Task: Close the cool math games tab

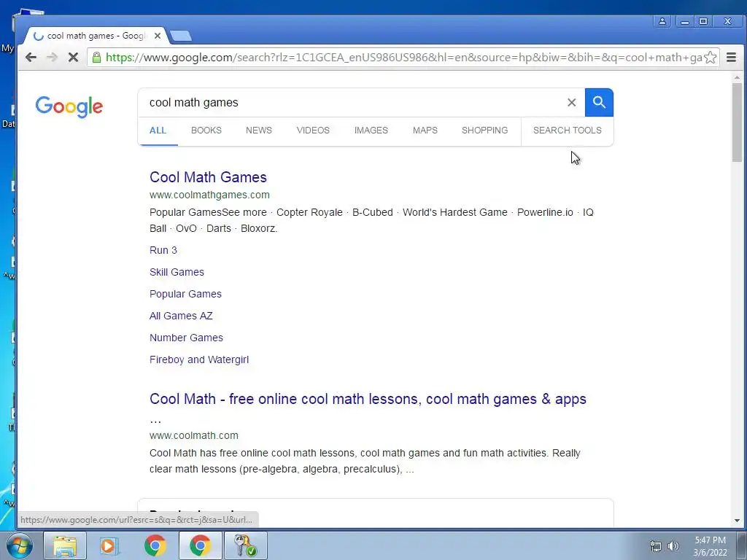Action: tap(158, 36)
